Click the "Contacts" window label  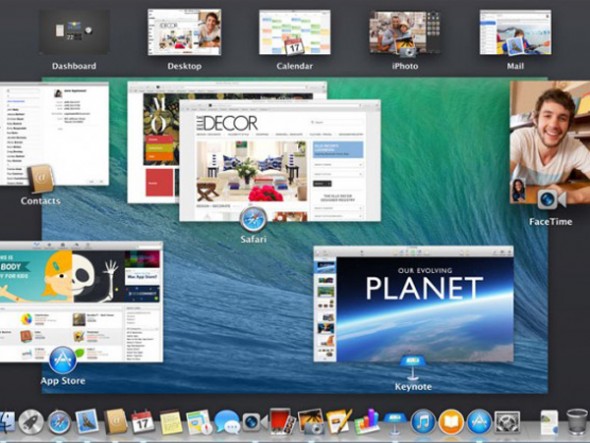[x=41, y=201]
